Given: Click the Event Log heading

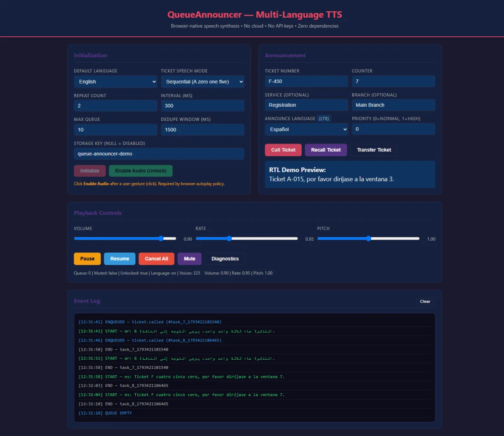Looking at the screenshot, I should click(x=87, y=301).
